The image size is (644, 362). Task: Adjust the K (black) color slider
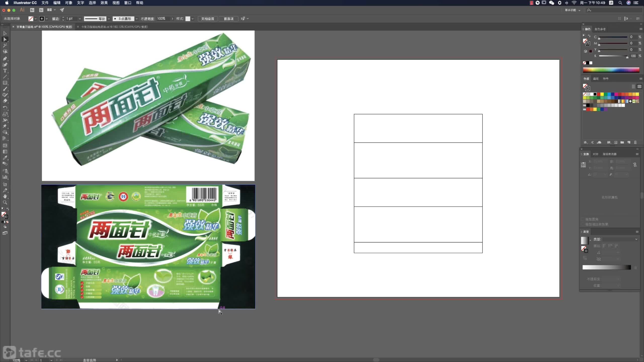click(x=613, y=56)
